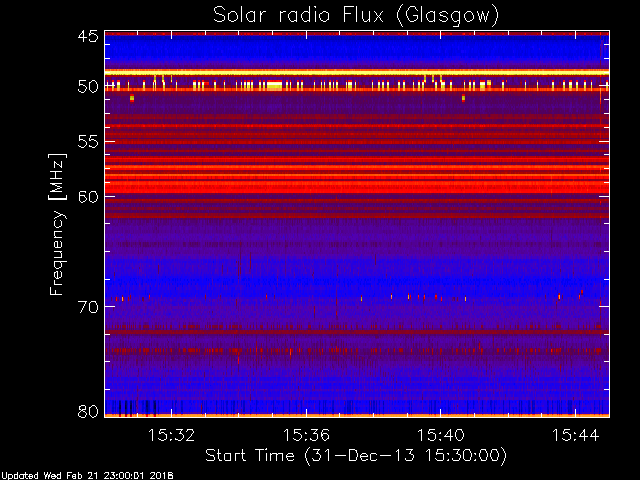Click the 50 MHz axis label
The image size is (640, 480).
coord(88,87)
